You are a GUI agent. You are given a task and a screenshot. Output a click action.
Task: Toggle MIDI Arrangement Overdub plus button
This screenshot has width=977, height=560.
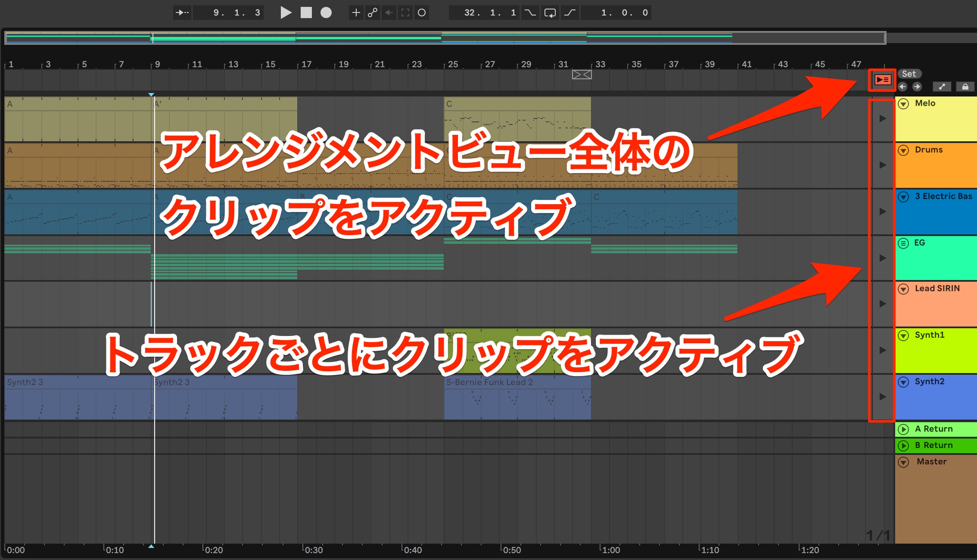(356, 12)
